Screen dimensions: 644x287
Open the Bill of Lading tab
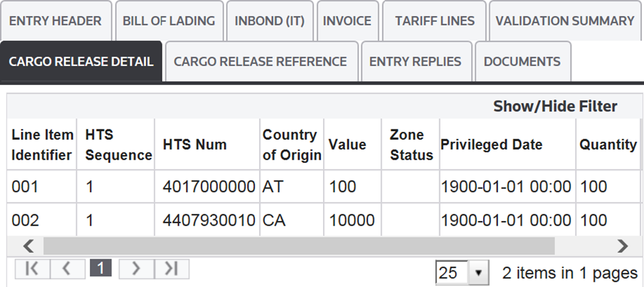click(x=169, y=21)
